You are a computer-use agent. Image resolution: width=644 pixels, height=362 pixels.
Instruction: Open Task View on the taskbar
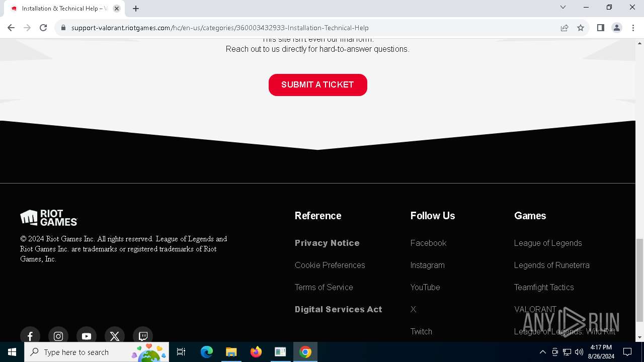click(181, 352)
